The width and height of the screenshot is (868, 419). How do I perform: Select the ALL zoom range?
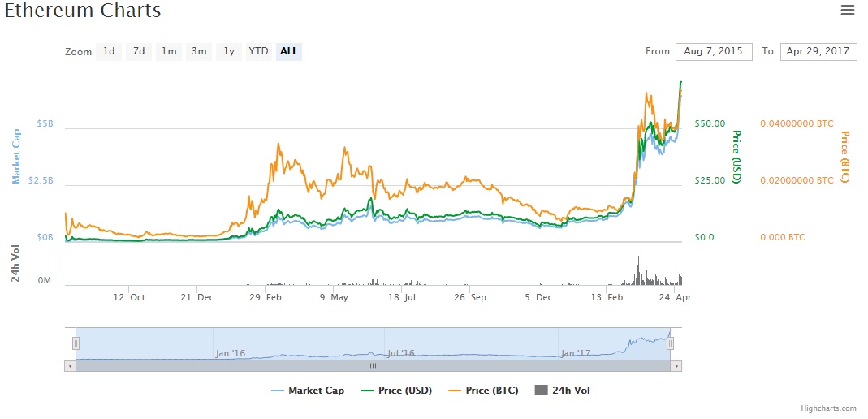point(289,51)
